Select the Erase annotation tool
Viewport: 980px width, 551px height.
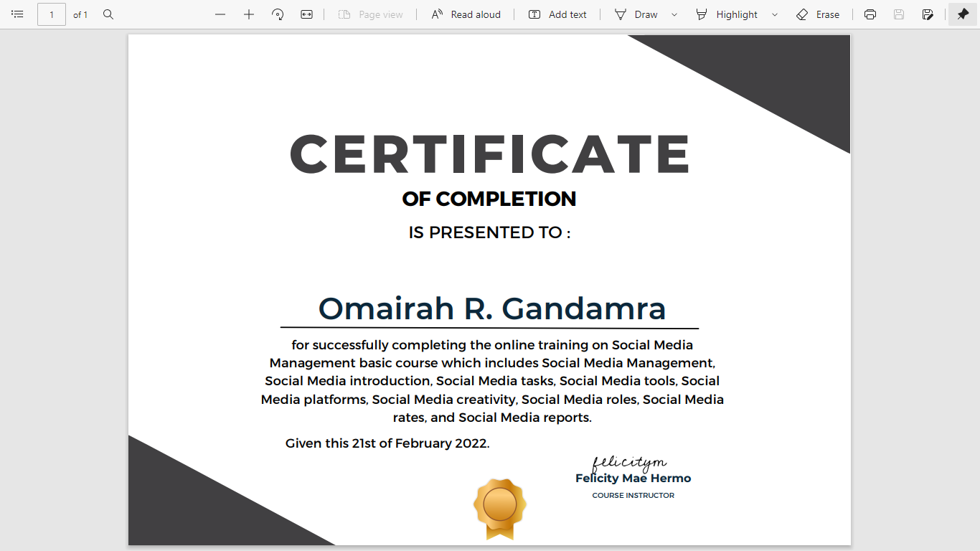click(x=818, y=14)
